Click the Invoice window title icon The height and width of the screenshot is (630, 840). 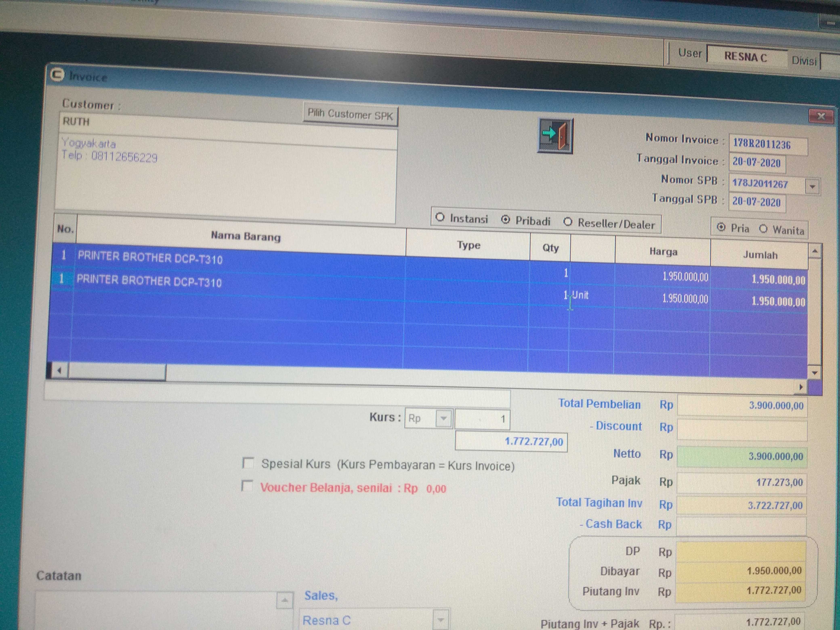click(x=57, y=75)
